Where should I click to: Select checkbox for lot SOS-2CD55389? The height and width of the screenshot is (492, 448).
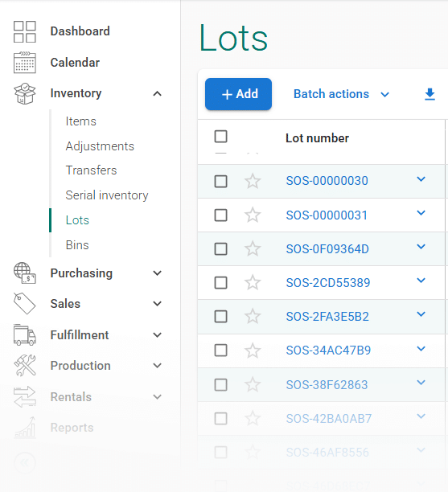pyautogui.click(x=220, y=283)
